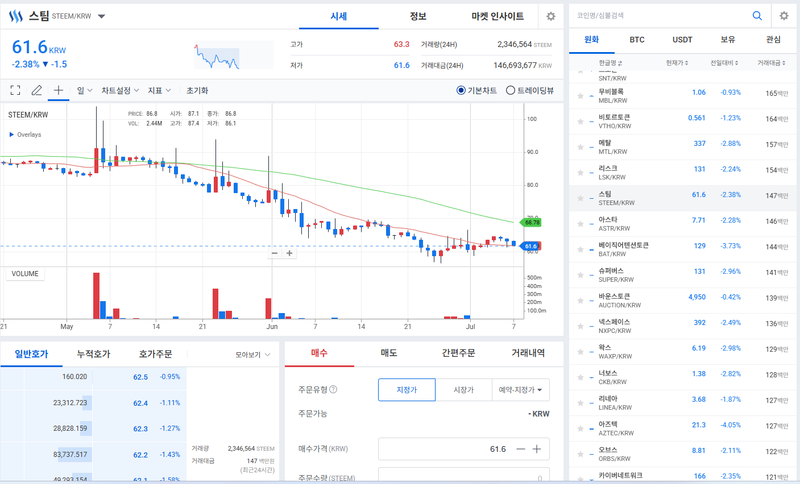The height and width of the screenshot is (484, 800).
Task: Favorite star for 비토르토큰 VTHO/KRW
Action: [x=580, y=121]
